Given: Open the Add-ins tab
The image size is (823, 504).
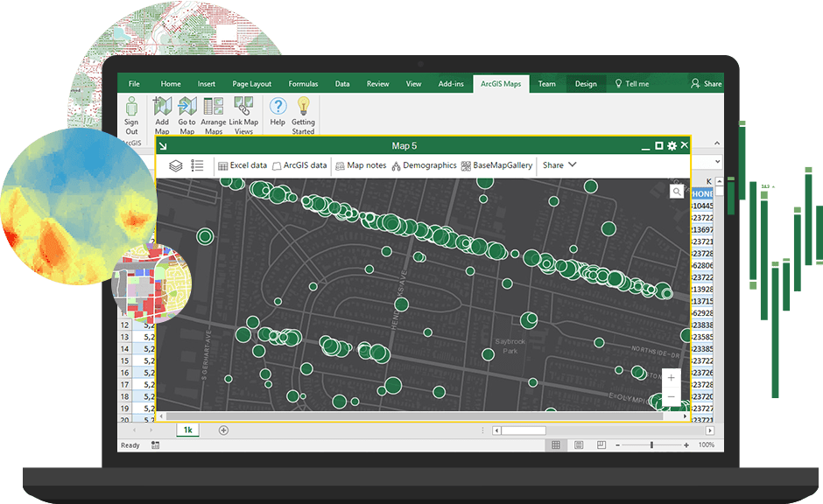Looking at the screenshot, I should [451, 84].
